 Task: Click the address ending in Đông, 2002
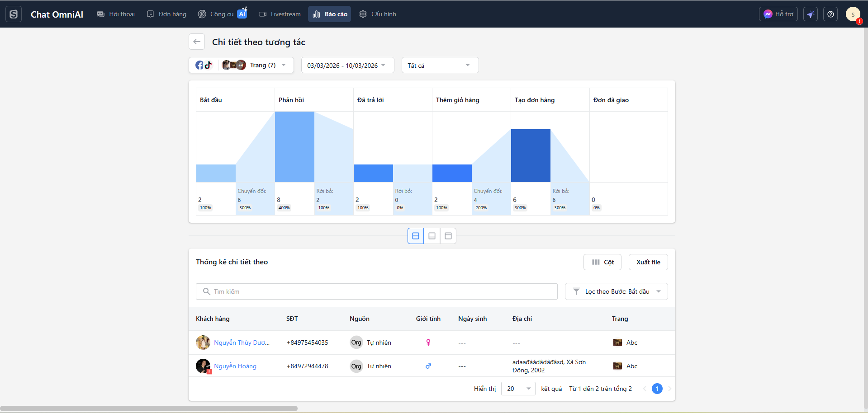point(549,366)
